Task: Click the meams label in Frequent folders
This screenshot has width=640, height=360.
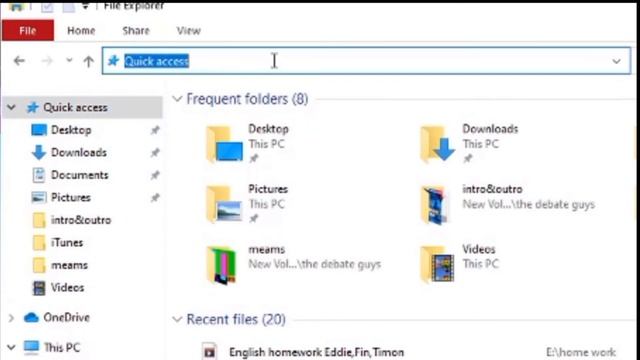Action: [267, 249]
